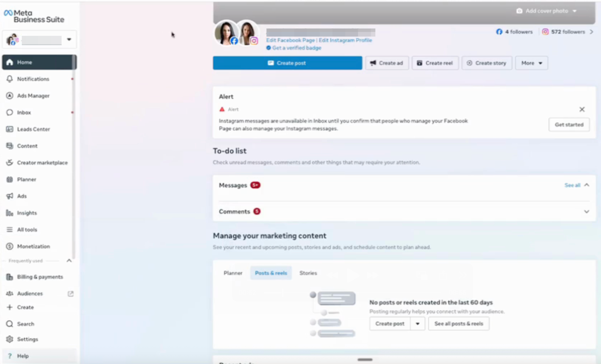Open Ads Manager icon in sidebar
601x364 pixels.
tap(10, 96)
